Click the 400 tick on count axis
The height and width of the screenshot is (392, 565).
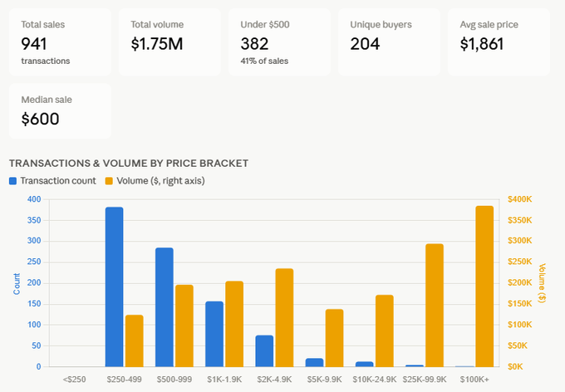pyautogui.click(x=34, y=199)
